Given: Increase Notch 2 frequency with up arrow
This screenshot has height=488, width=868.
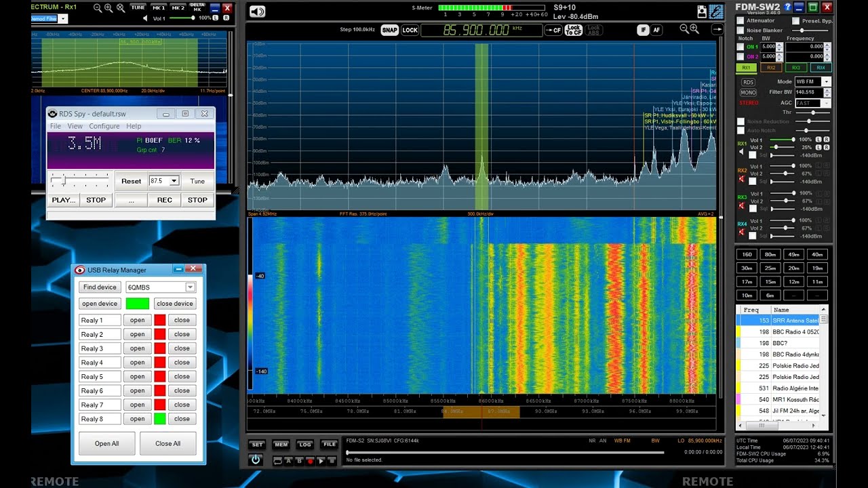Looking at the screenshot, I should (x=827, y=54).
